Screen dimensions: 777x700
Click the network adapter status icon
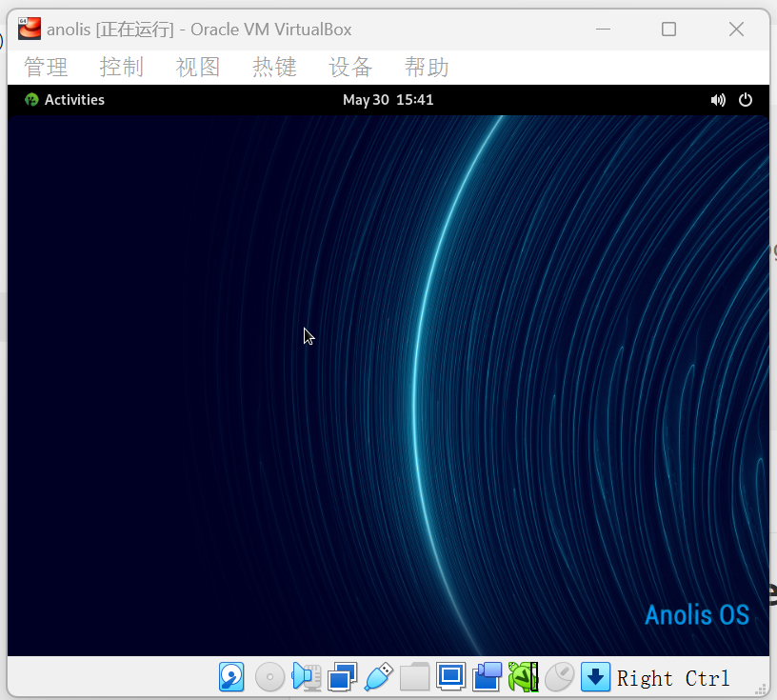point(343,677)
